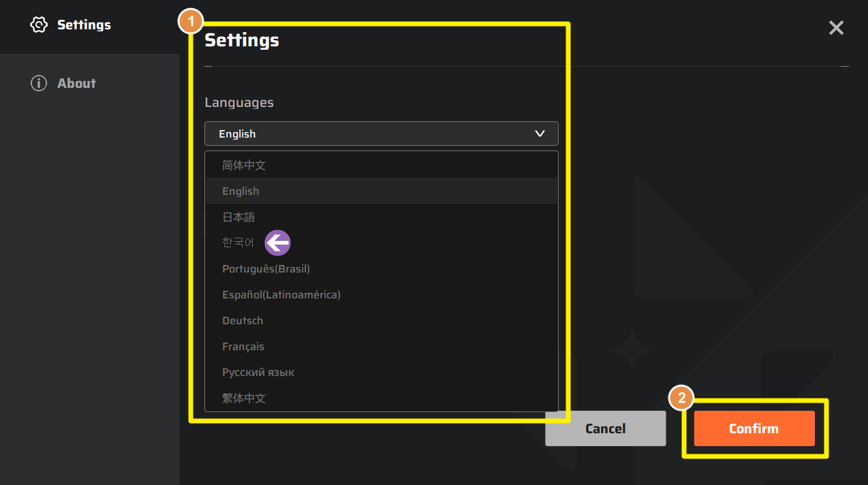Select Deutsch as the language
Image resolution: width=868 pixels, height=485 pixels.
pos(243,321)
